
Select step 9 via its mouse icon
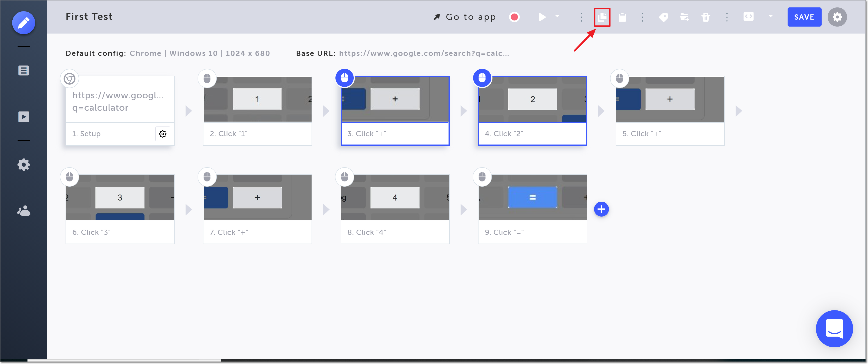pyautogui.click(x=482, y=177)
